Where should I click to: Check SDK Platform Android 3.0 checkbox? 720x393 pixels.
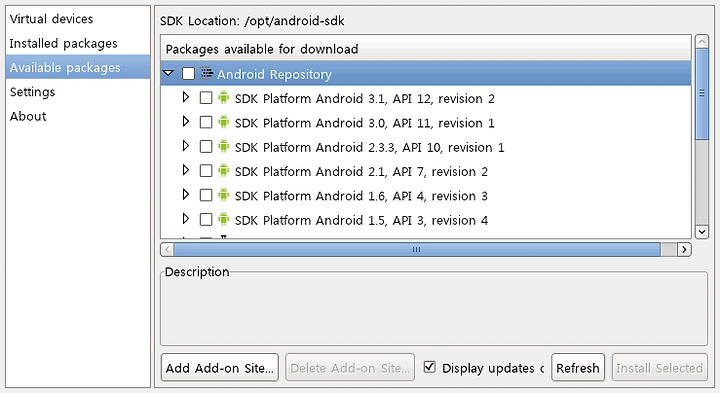206,122
